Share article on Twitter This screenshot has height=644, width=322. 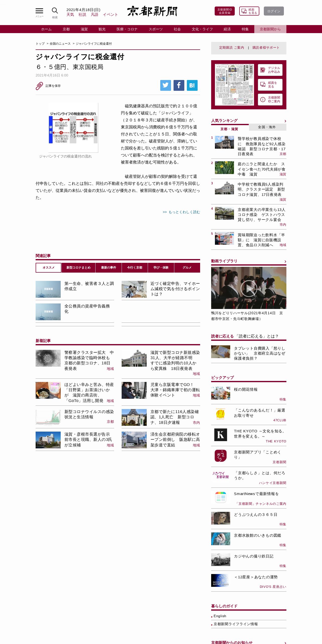(x=166, y=85)
